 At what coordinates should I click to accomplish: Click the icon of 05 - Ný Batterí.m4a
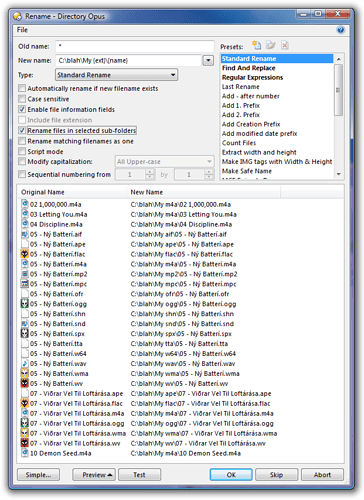[25, 264]
